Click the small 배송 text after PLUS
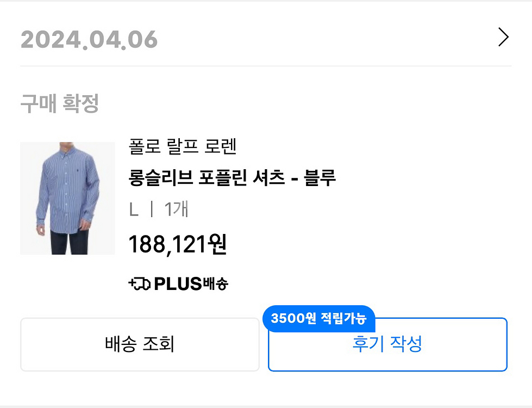 (216, 283)
